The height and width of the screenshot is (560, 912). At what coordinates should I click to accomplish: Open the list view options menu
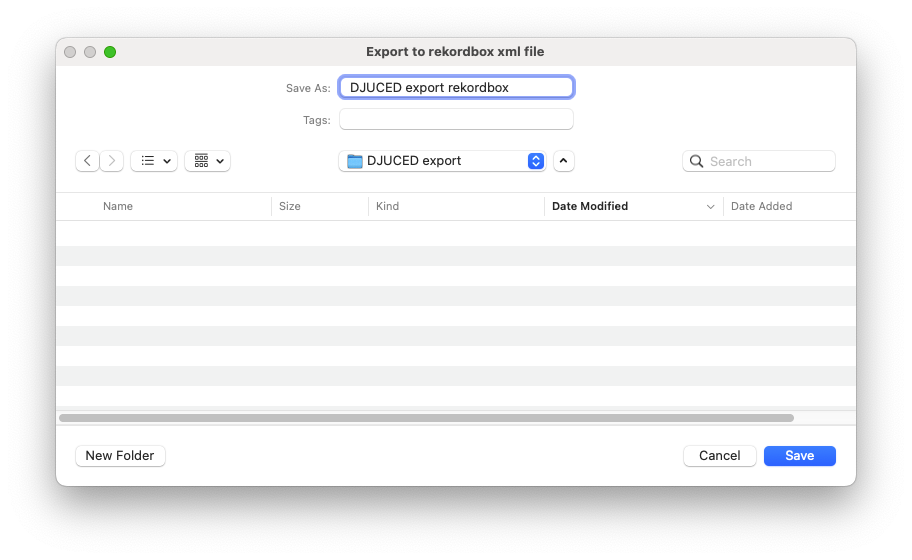click(x=154, y=161)
